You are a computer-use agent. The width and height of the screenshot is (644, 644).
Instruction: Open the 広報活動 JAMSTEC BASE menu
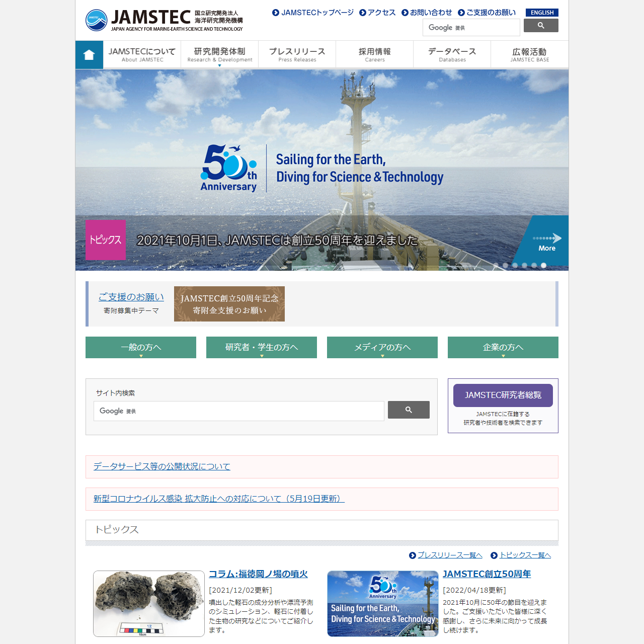click(530, 54)
